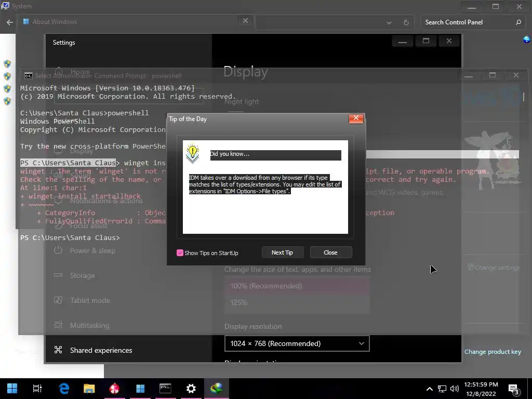The width and height of the screenshot is (532, 399).
Task: Click the Command Prompt title bar icon
Action: [x=29, y=76]
